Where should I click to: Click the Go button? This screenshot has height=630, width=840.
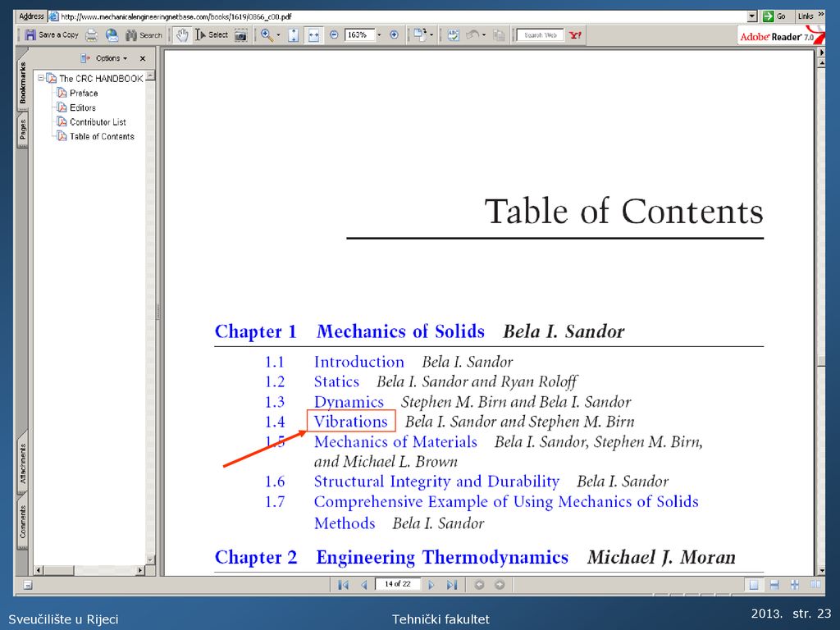(x=774, y=16)
